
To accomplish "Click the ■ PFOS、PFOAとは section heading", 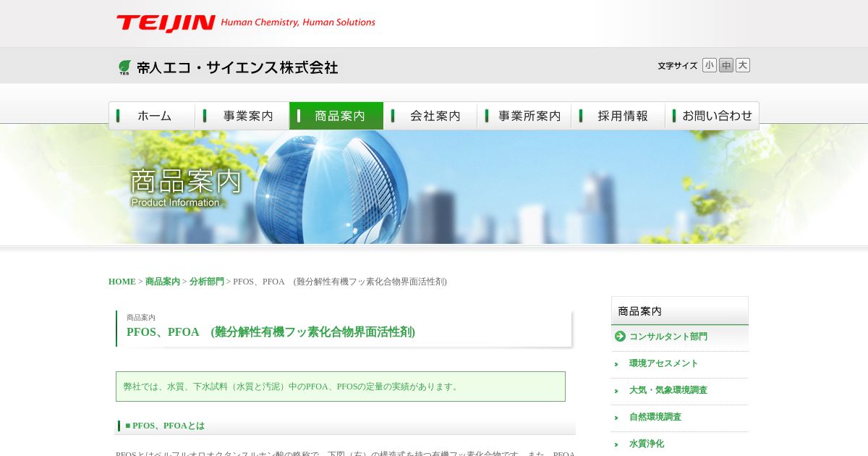I will point(165,426).
